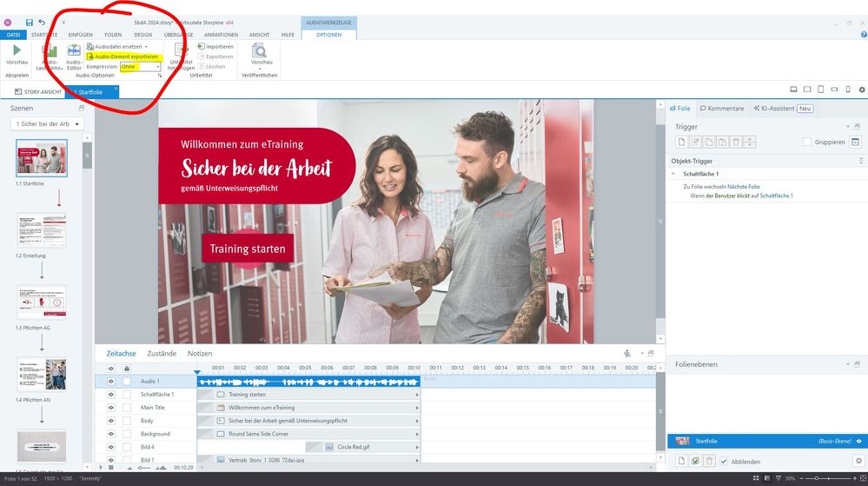Open the scene dropdown '1 Sicher bei der Arb'
The width and height of the screenshot is (868, 486).
(x=47, y=124)
